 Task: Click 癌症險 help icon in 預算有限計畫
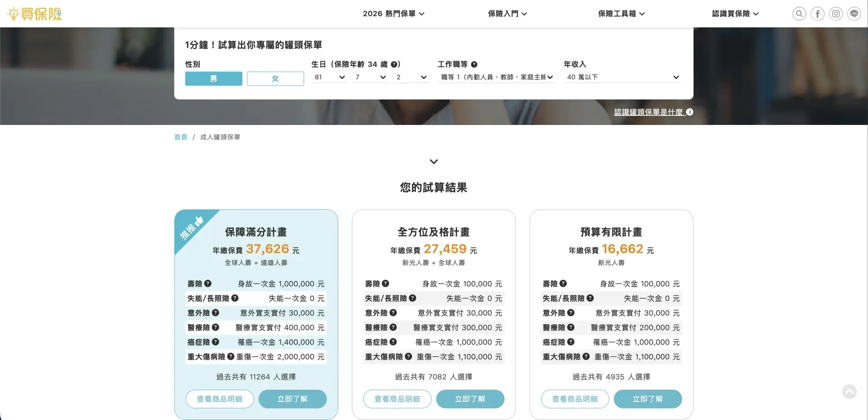pos(571,342)
